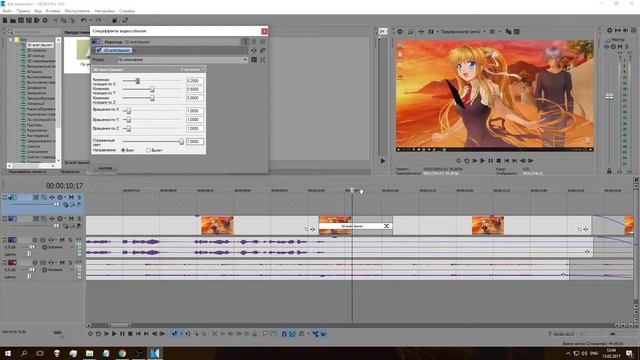Copy preview snapshot to clipboard icon
Screen dimensions: 640x360
tap(509, 31)
